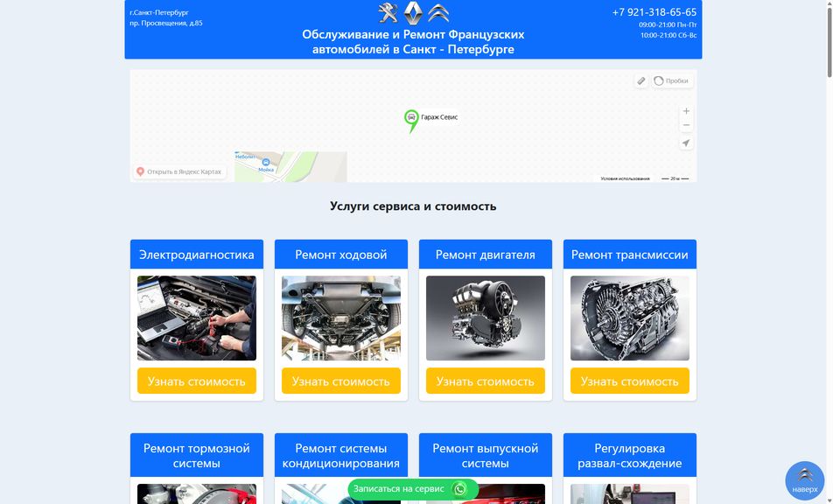Select the Электродиагностика card title
The height and width of the screenshot is (504, 833).
pos(197,255)
